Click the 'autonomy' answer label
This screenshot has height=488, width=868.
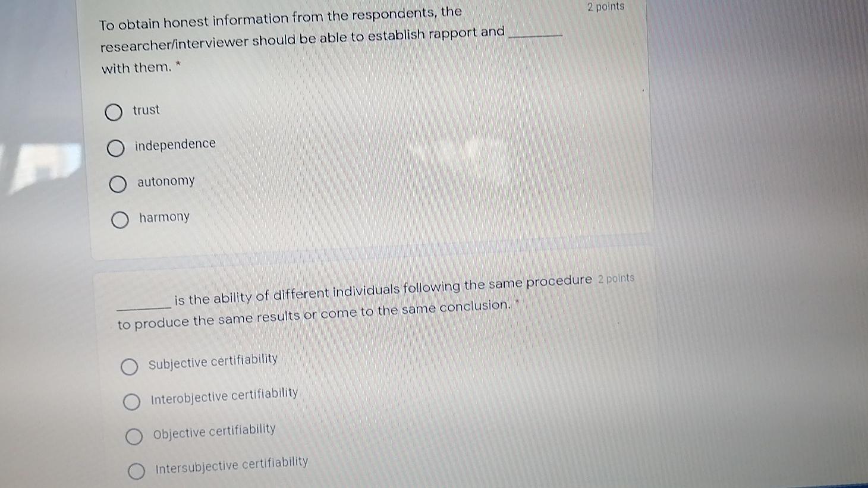(x=166, y=181)
